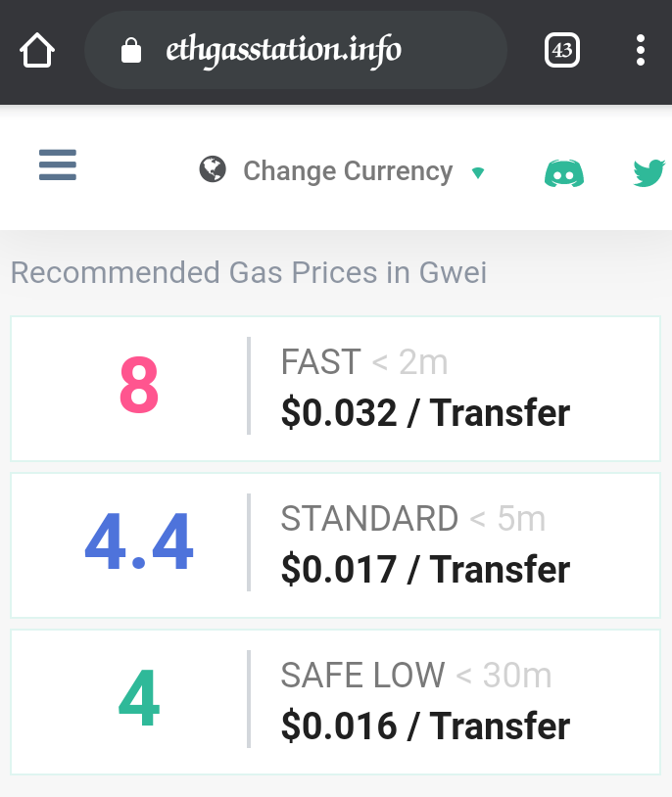
Task: Open the browser three-dot overflow menu
Action: pyautogui.click(x=641, y=50)
